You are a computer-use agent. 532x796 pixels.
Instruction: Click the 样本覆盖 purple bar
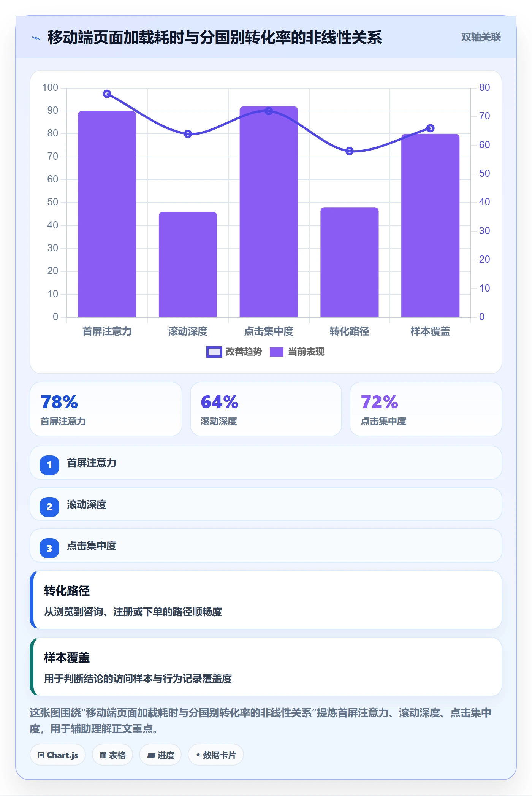430,225
